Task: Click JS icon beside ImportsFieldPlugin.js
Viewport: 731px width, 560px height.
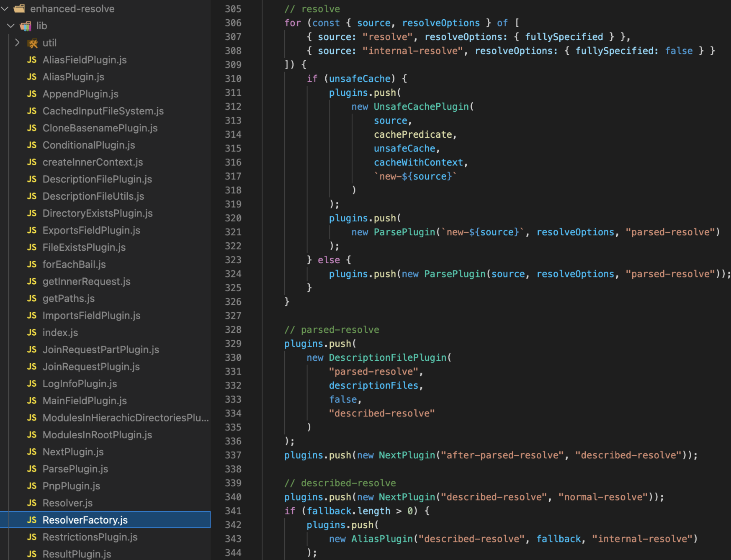Action: click(x=32, y=316)
